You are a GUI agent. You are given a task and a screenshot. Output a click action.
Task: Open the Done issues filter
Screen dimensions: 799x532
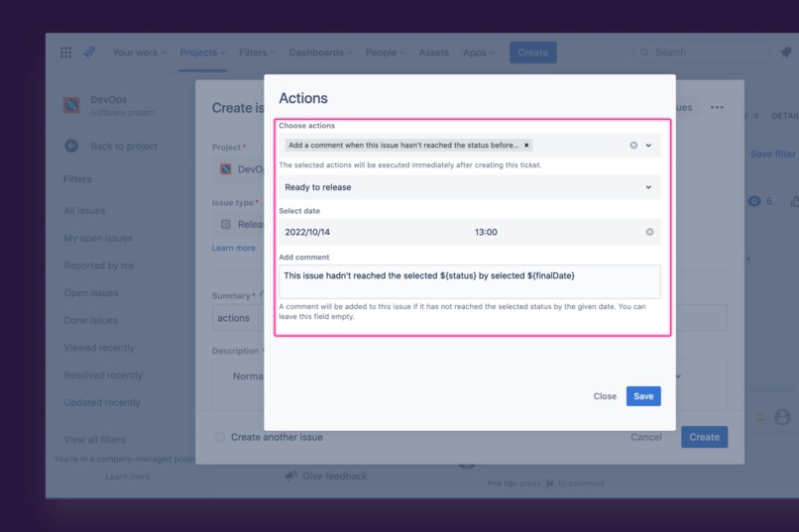(x=90, y=321)
